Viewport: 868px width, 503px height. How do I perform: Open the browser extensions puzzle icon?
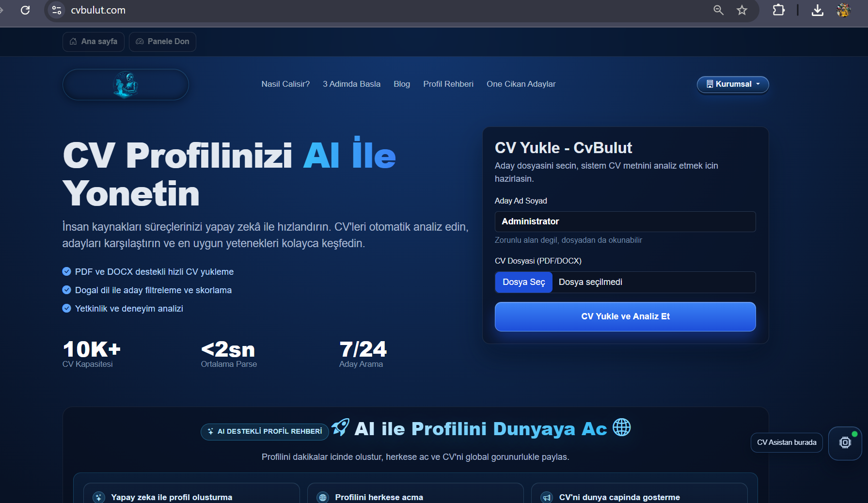click(778, 10)
